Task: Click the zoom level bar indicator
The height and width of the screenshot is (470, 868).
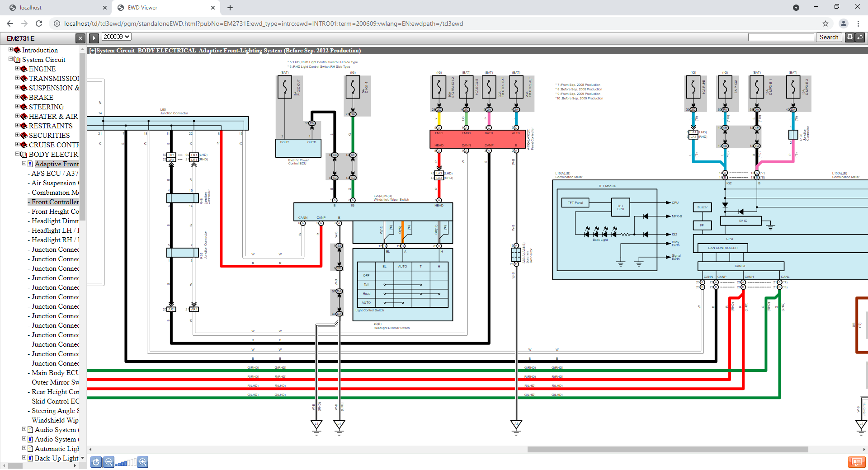Action: coord(125,462)
